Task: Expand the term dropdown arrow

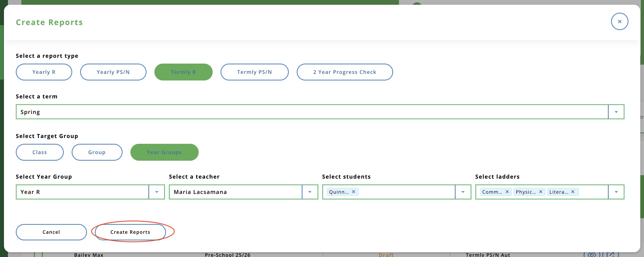Action: (616, 112)
